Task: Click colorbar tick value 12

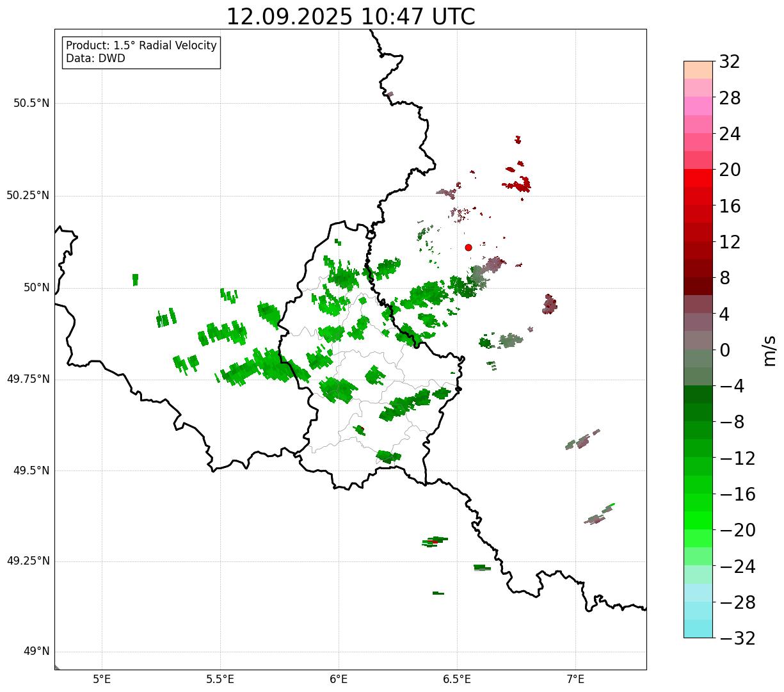Action: click(x=730, y=242)
